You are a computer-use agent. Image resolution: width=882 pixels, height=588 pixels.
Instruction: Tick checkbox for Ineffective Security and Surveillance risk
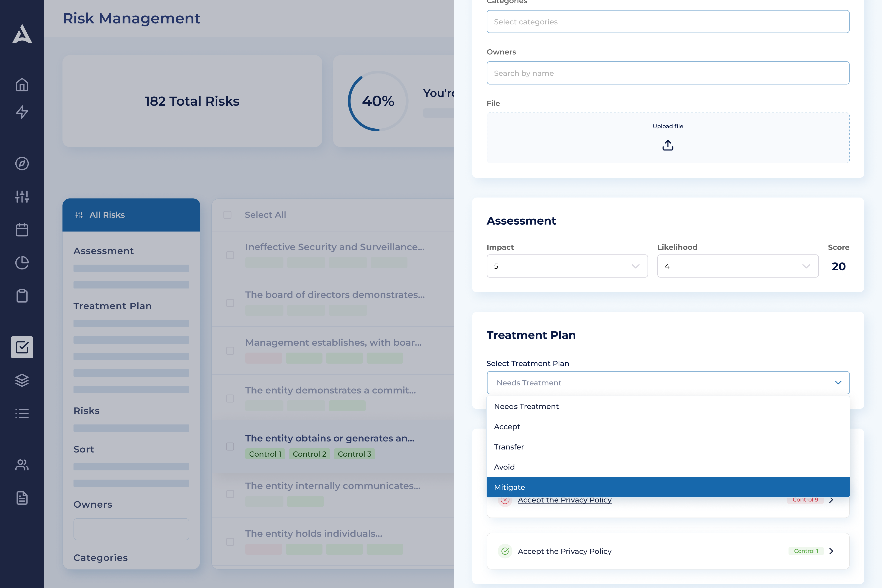tap(230, 255)
